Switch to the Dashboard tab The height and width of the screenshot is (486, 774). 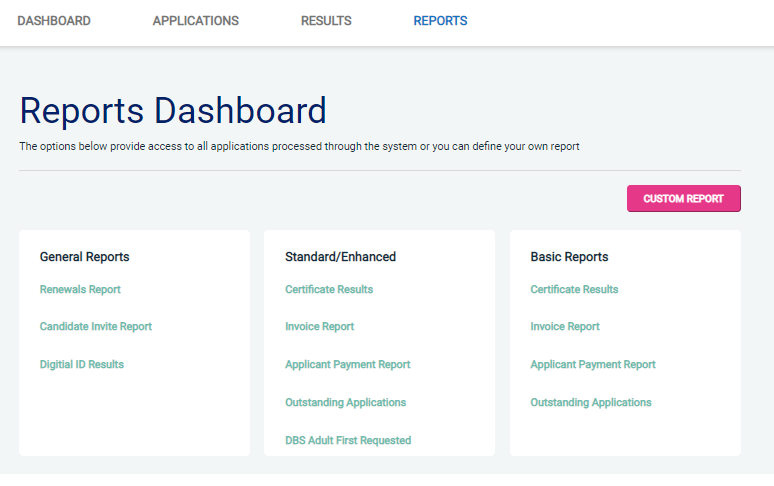[x=54, y=21]
